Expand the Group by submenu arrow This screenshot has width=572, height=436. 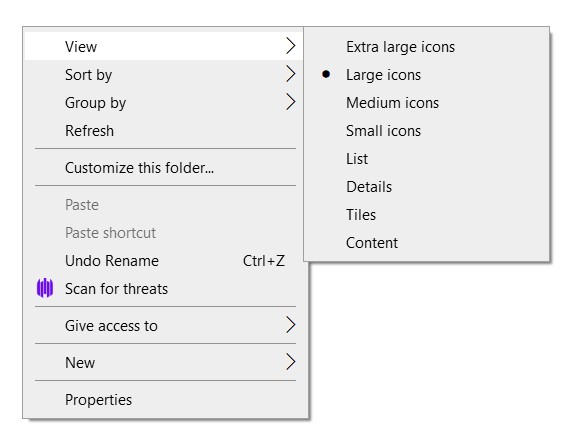290,102
